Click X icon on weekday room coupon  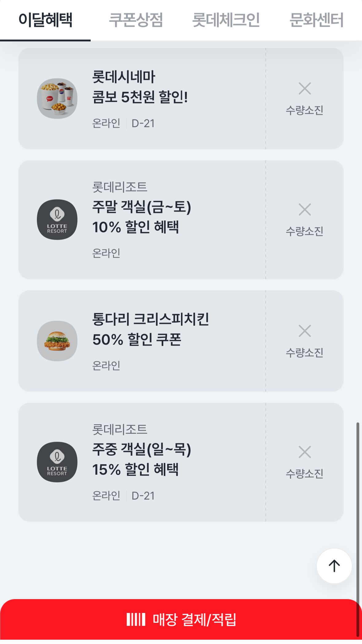[x=305, y=452]
